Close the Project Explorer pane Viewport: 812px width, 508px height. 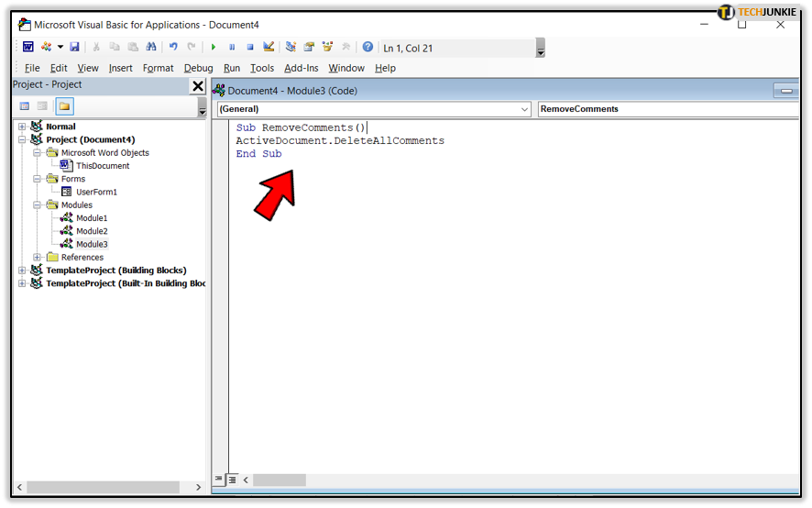[198, 86]
